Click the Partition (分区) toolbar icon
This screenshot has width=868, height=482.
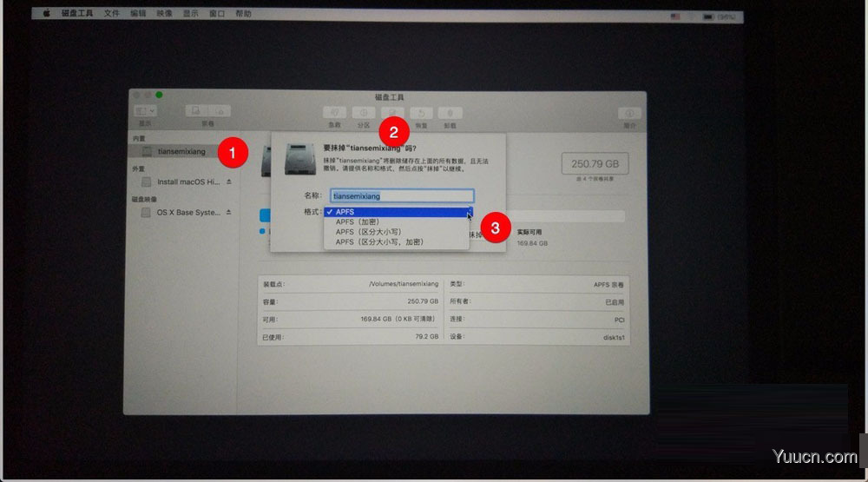tap(364, 113)
